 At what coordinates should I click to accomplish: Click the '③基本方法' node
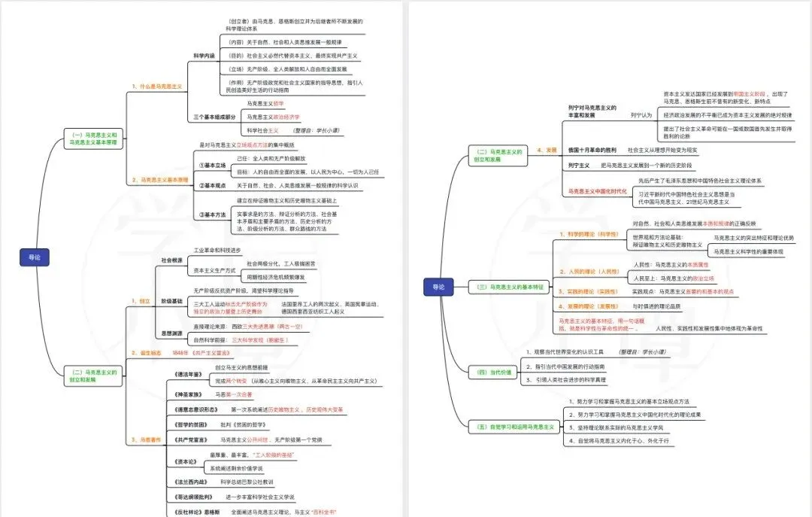212,214
